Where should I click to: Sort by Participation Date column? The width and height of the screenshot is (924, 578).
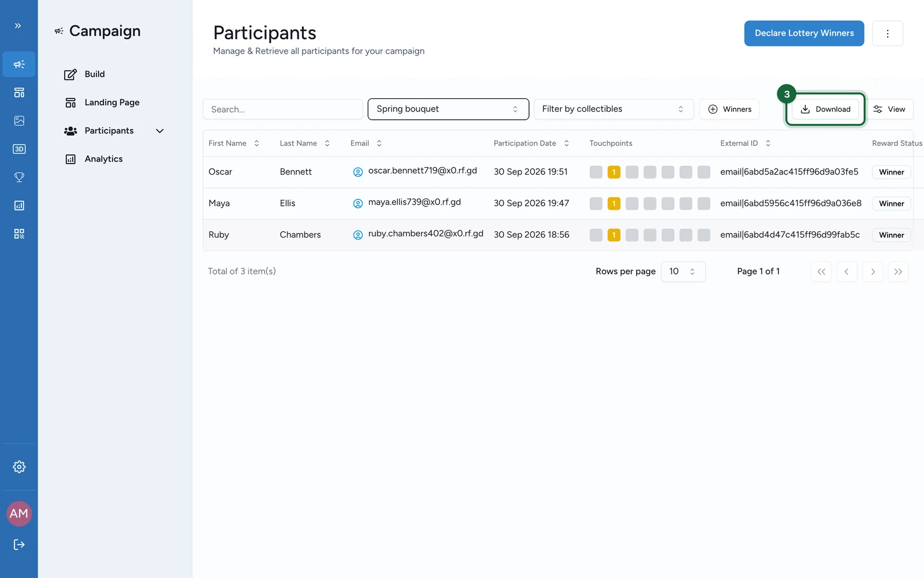531,143
